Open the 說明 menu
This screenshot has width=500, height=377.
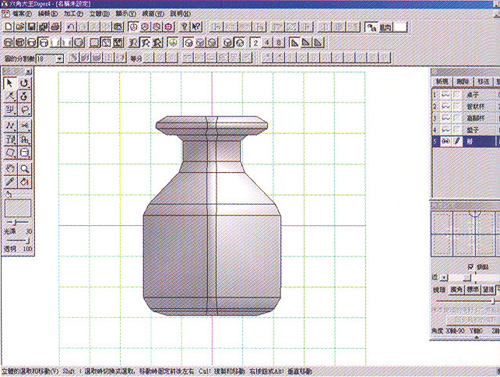coord(181,14)
